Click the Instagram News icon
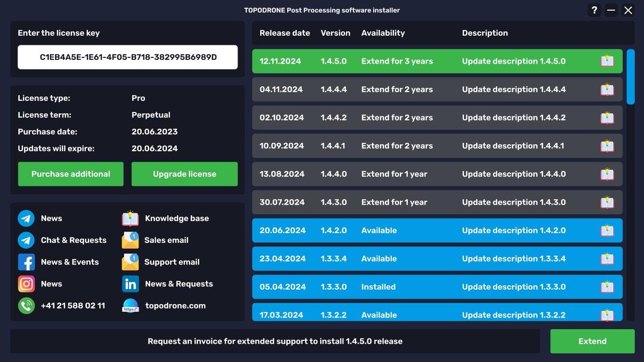 (27, 284)
